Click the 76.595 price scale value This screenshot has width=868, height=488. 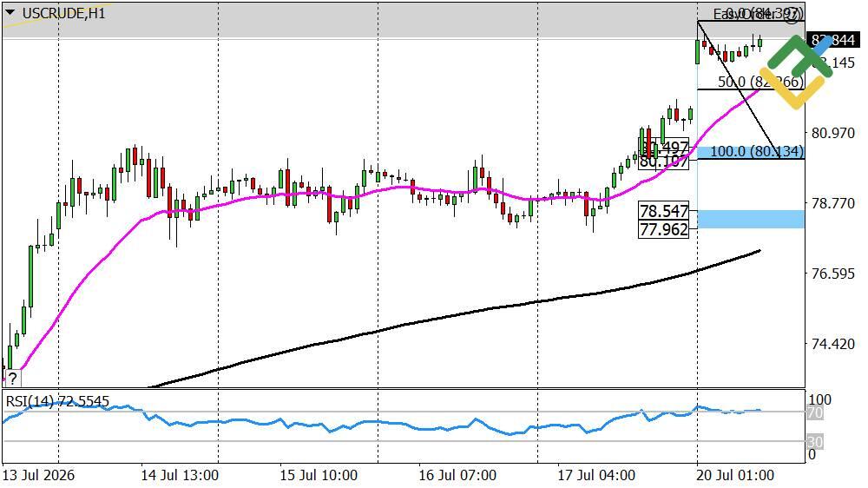832,274
